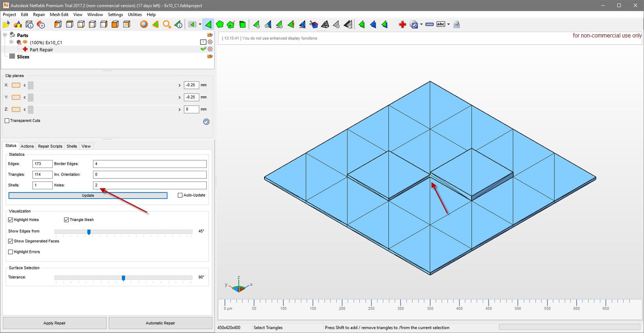Viewport: 644px width, 333px height.
Task: Open the selection mode dropdown arrow
Action: coord(200,25)
